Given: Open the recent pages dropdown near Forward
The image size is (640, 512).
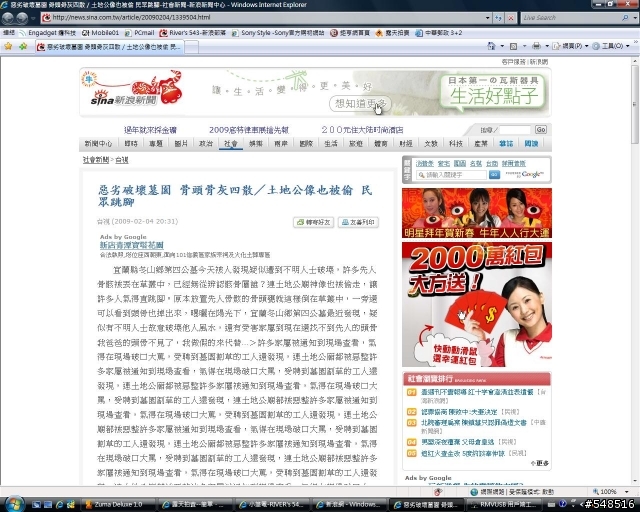Looking at the screenshot, I should tap(32, 18).
